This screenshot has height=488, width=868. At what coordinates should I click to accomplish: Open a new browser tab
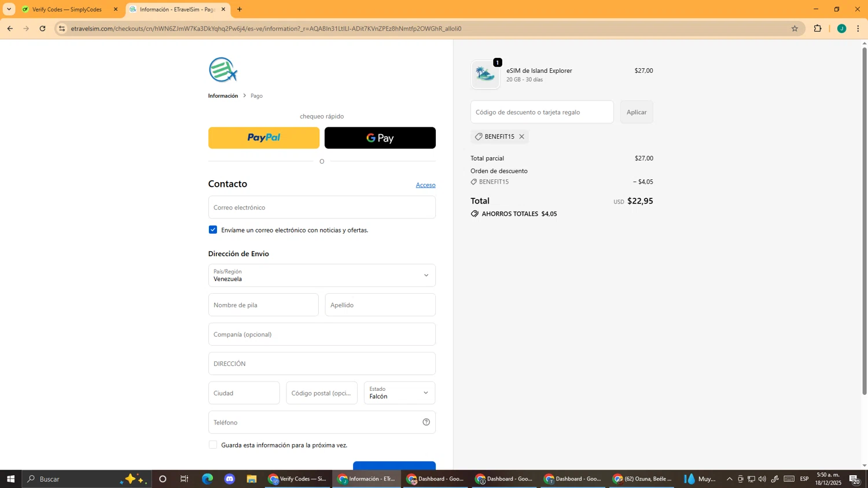point(240,9)
